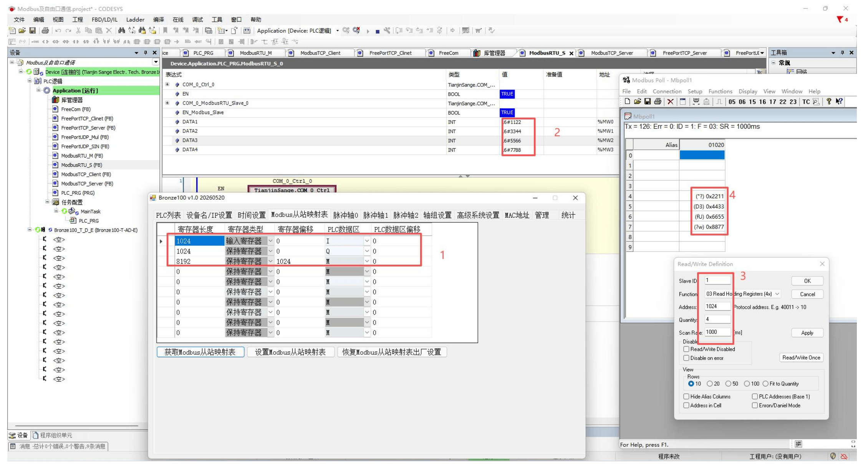This screenshot has width=868, height=464.
Task: Stop the application with the blue square icon
Action: pos(378,31)
